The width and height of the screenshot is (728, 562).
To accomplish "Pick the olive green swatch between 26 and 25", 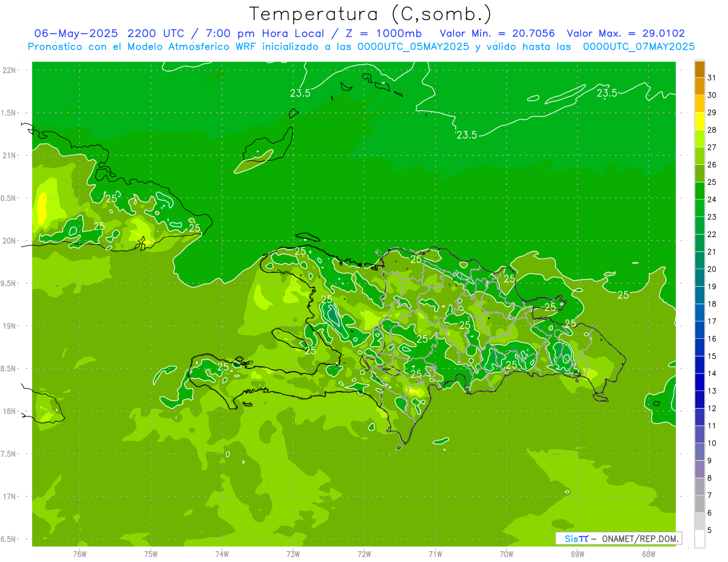I will [x=699, y=173].
